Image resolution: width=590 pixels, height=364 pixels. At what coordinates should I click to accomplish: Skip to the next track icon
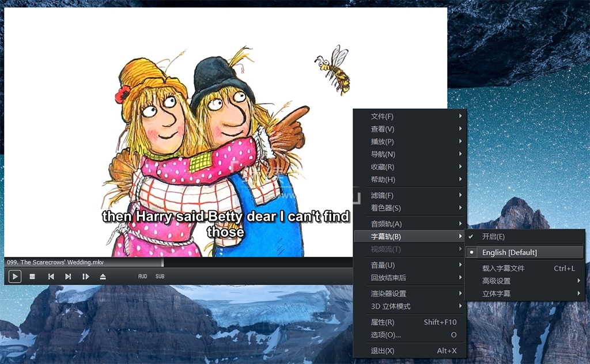[68, 276]
